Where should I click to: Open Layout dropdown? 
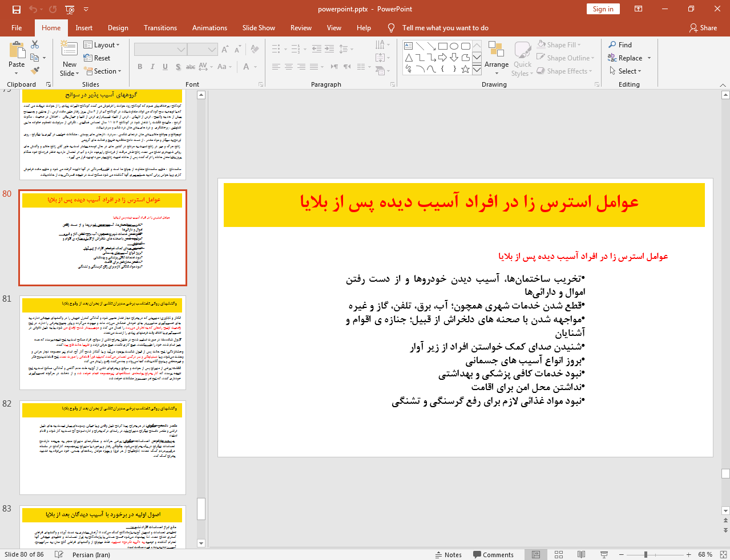[x=102, y=45]
